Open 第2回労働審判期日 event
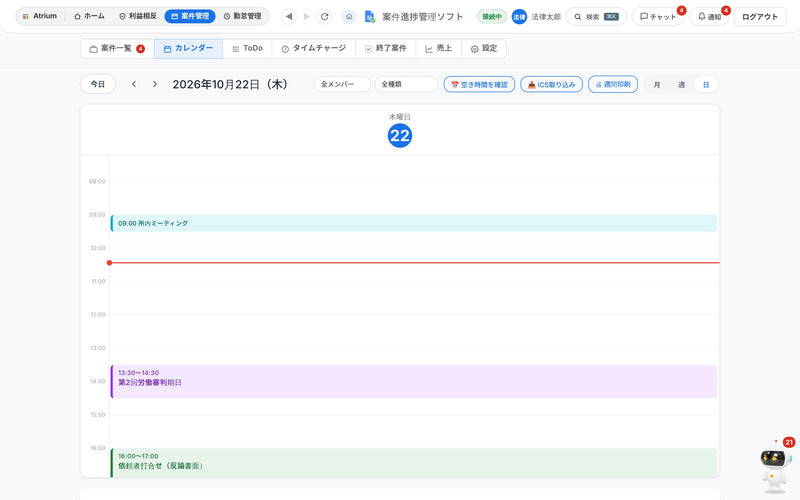This screenshot has width=800, height=500. 414,382
